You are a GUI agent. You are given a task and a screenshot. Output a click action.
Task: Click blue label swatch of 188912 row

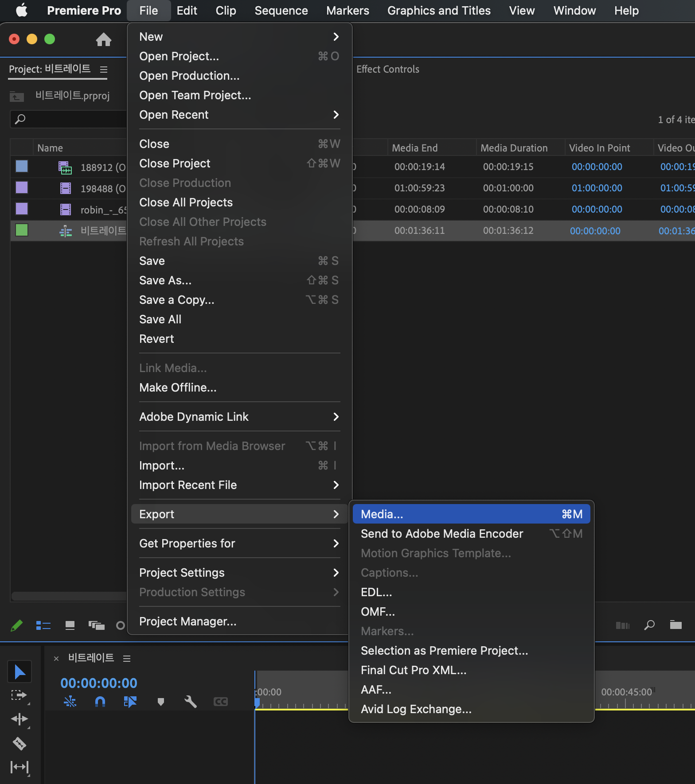[x=21, y=167]
